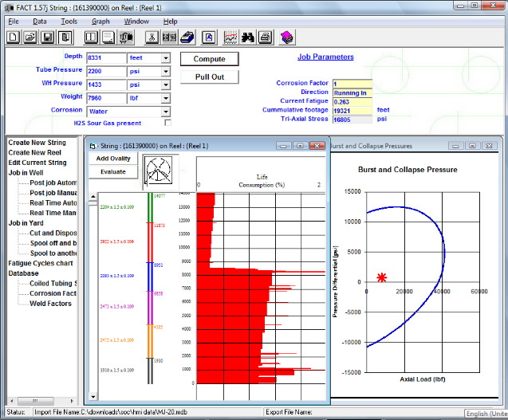Click the scissors icon in the toolbar

tap(151, 37)
